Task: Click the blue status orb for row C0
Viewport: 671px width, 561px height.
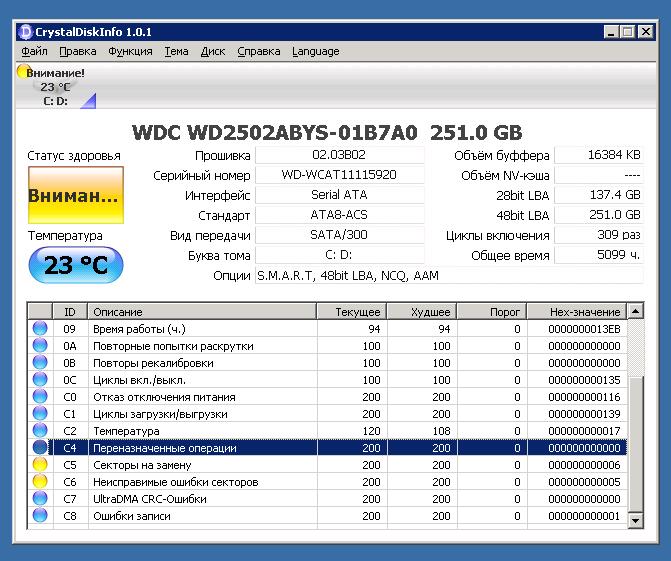Action: [x=40, y=397]
